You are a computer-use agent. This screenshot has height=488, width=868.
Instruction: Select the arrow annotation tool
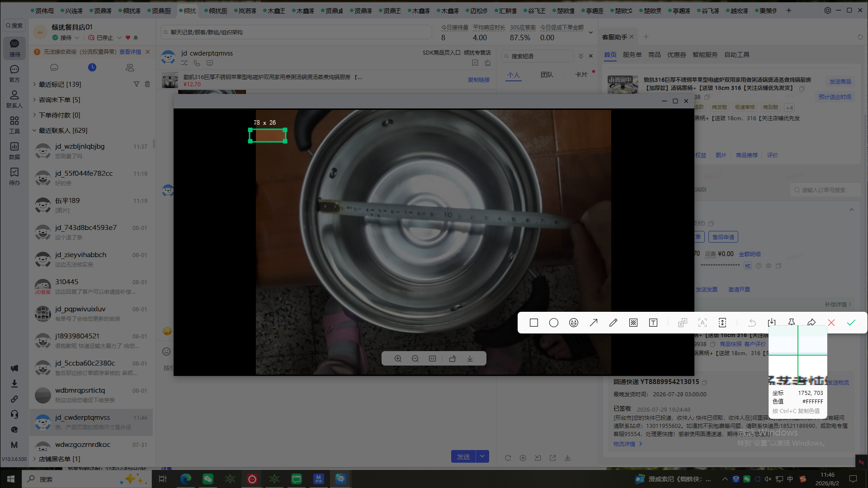click(x=594, y=323)
